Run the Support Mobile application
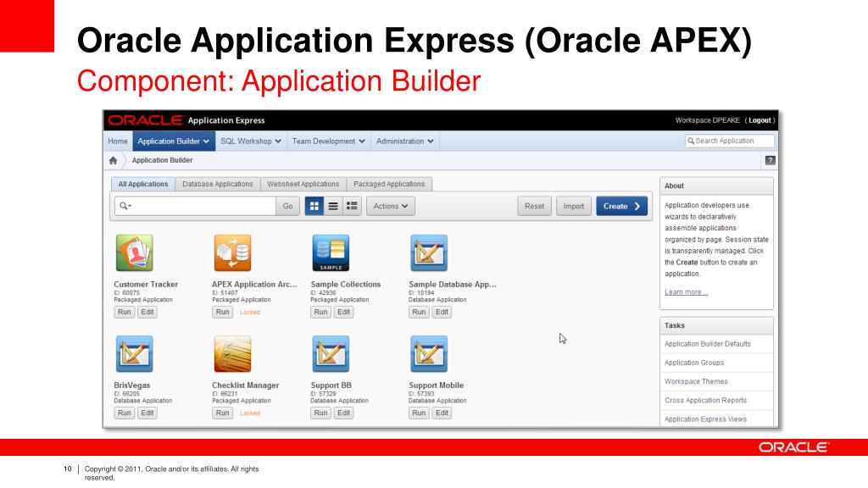The height and width of the screenshot is (488, 868). coord(419,413)
